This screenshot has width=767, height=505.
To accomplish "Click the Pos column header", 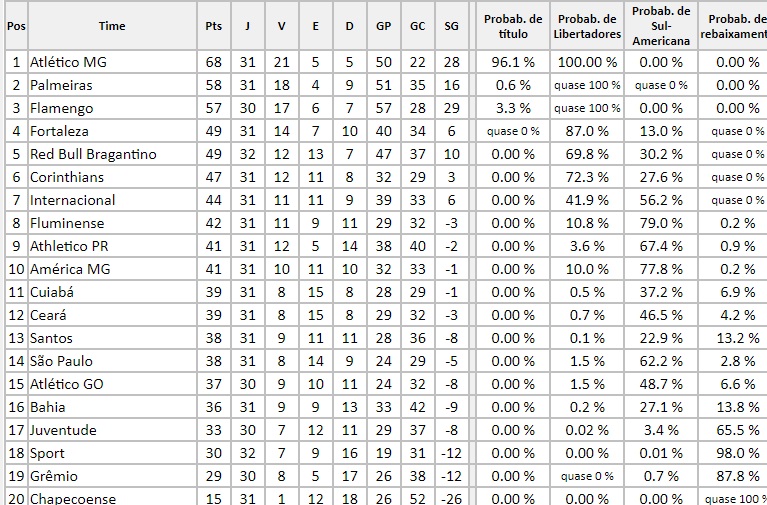I will [x=16, y=26].
